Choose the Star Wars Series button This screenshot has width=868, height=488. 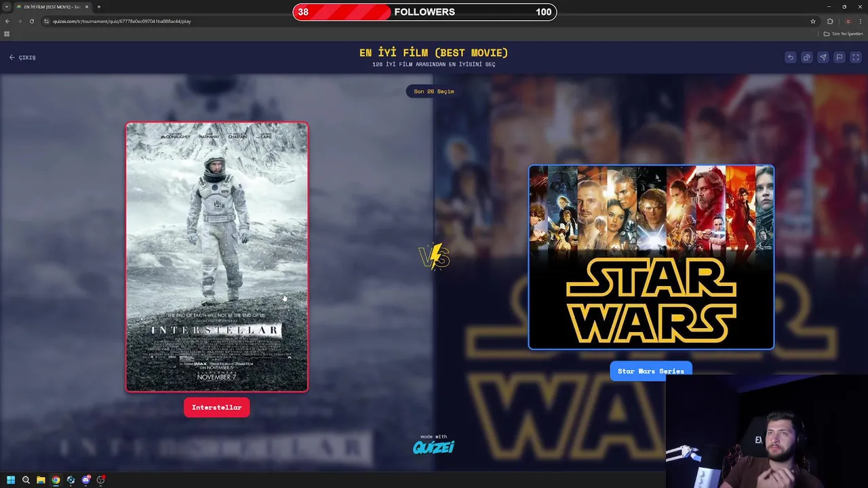point(651,371)
